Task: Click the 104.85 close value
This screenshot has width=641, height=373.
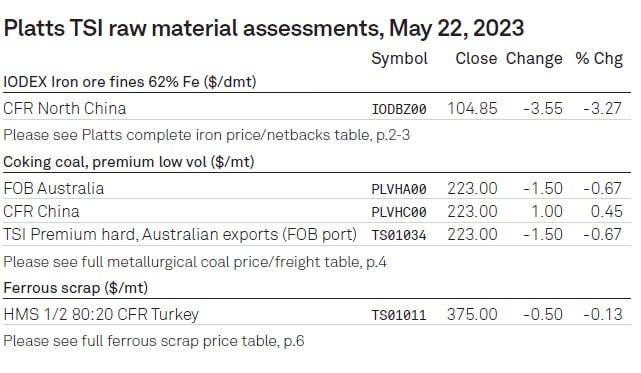Action: coord(472,108)
